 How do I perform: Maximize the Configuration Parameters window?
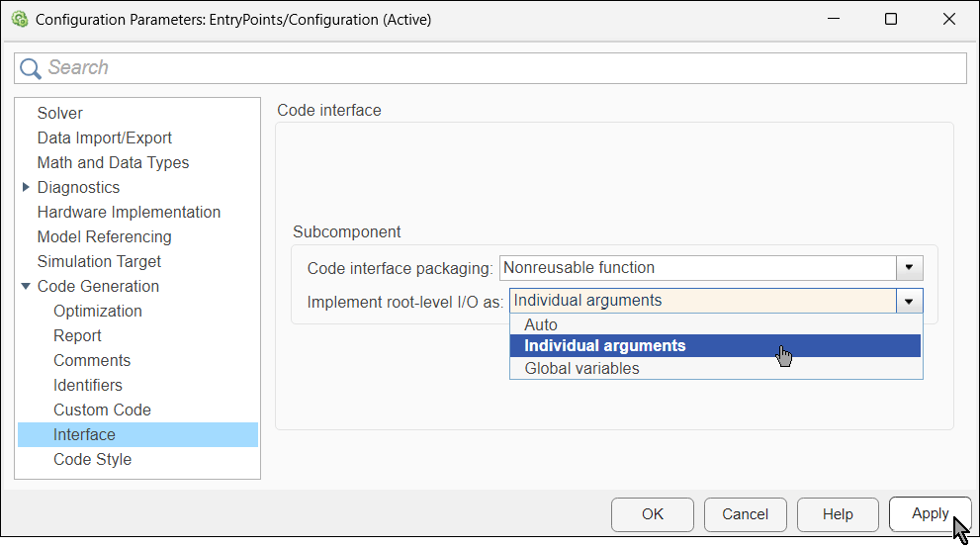pos(891,20)
